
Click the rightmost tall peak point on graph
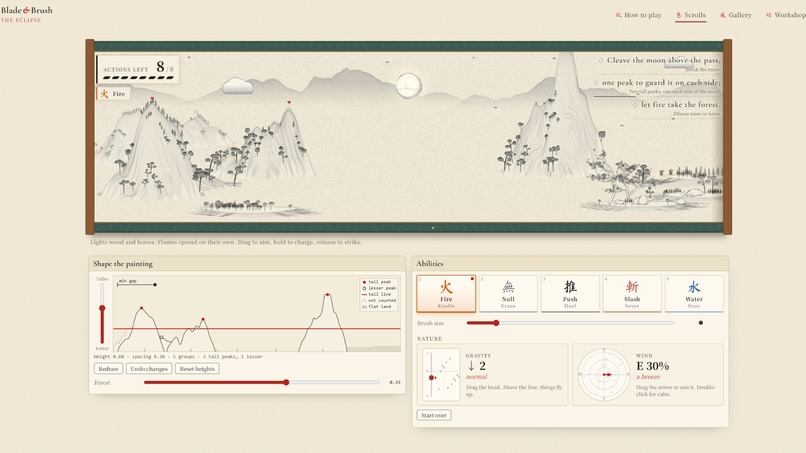tap(327, 295)
